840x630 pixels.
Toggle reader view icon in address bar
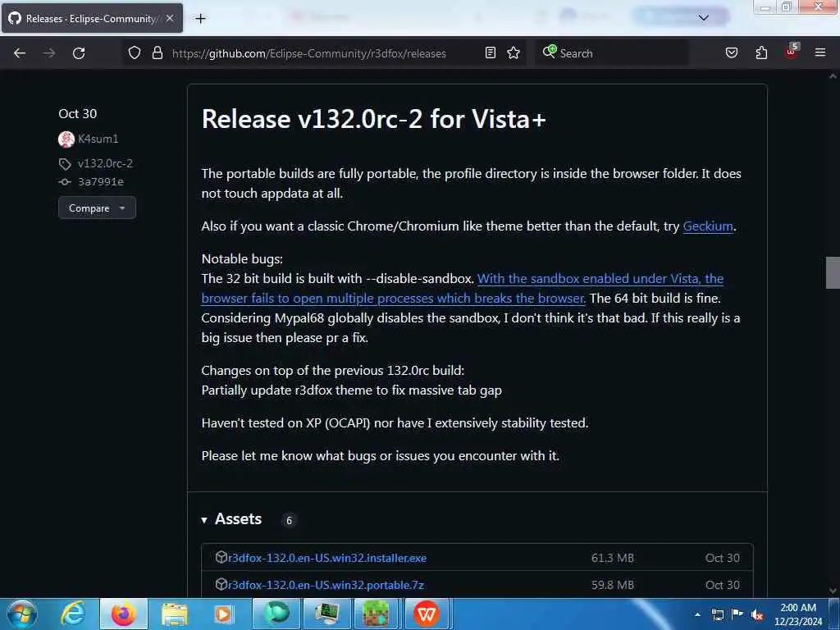coord(491,52)
